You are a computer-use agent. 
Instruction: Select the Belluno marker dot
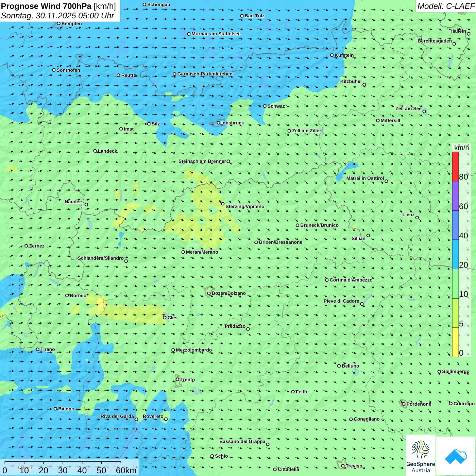click(339, 366)
